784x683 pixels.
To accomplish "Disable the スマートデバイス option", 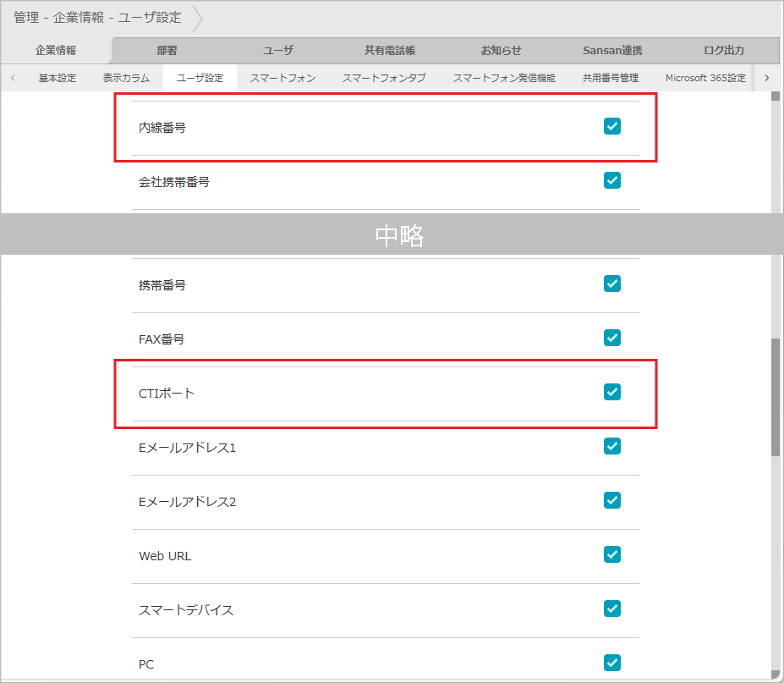I will [x=611, y=609].
